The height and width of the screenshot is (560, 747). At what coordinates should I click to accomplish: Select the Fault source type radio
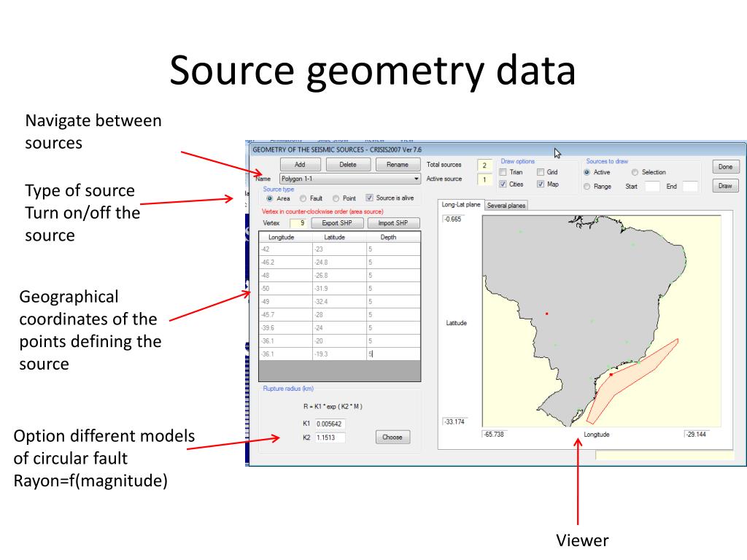(x=303, y=198)
